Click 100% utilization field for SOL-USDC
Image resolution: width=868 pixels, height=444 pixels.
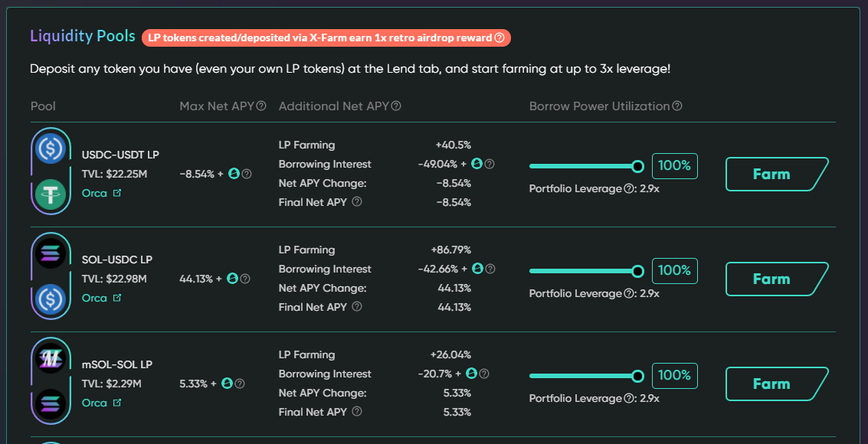(x=674, y=270)
